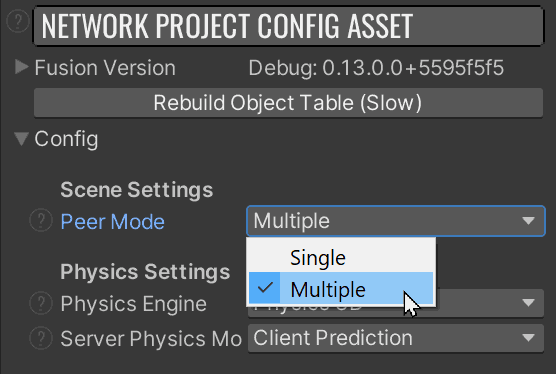Click the Peer Mode help question icon
The image size is (556, 374).
[41, 220]
